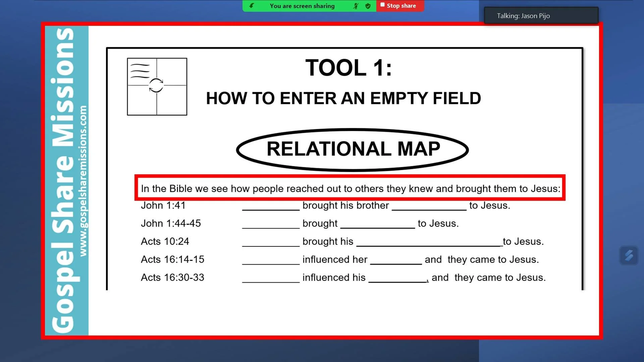Open the www.gospelsharemissions.com link on sidebar

83,181
